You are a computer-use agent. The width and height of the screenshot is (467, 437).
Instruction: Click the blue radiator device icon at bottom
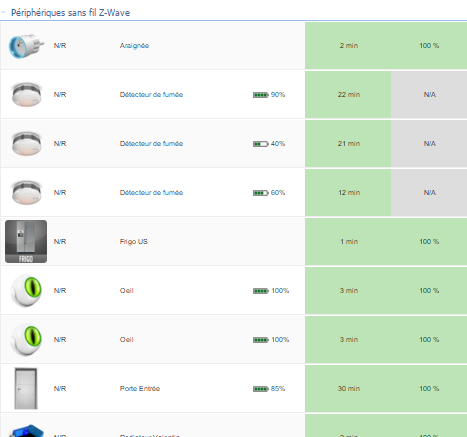pos(26,430)
